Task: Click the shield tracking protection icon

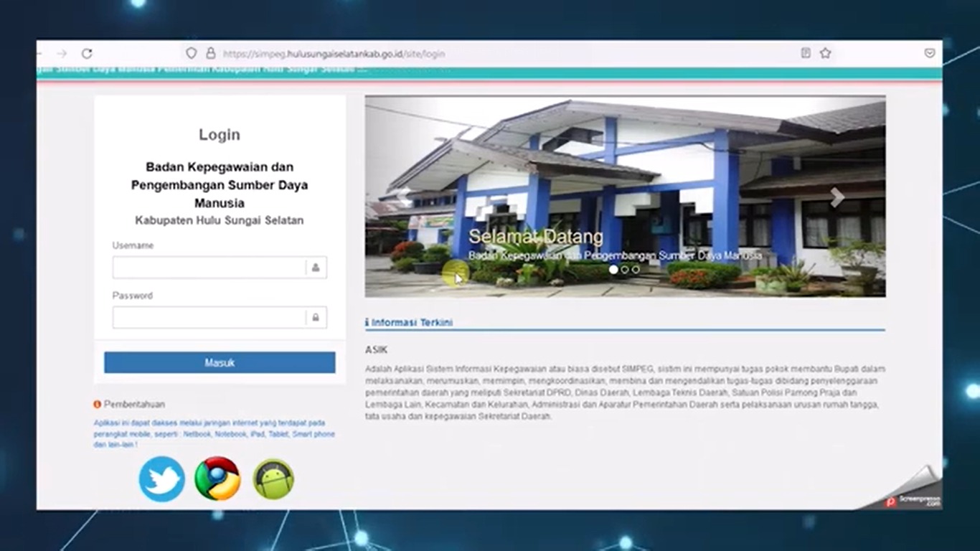Action: [191, 53]
